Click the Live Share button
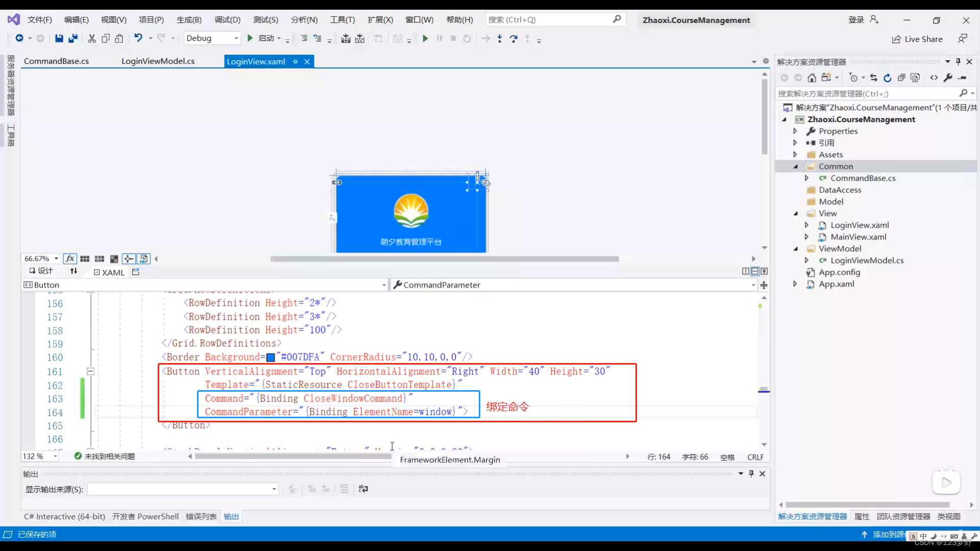Screen dimensions: 980x551 pos(917,39)
